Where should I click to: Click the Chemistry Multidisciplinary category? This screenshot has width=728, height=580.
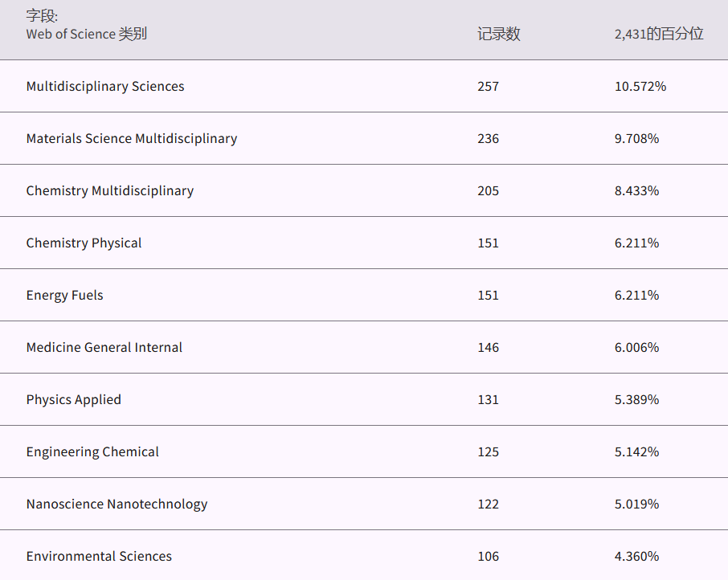(x=110, y=190)
